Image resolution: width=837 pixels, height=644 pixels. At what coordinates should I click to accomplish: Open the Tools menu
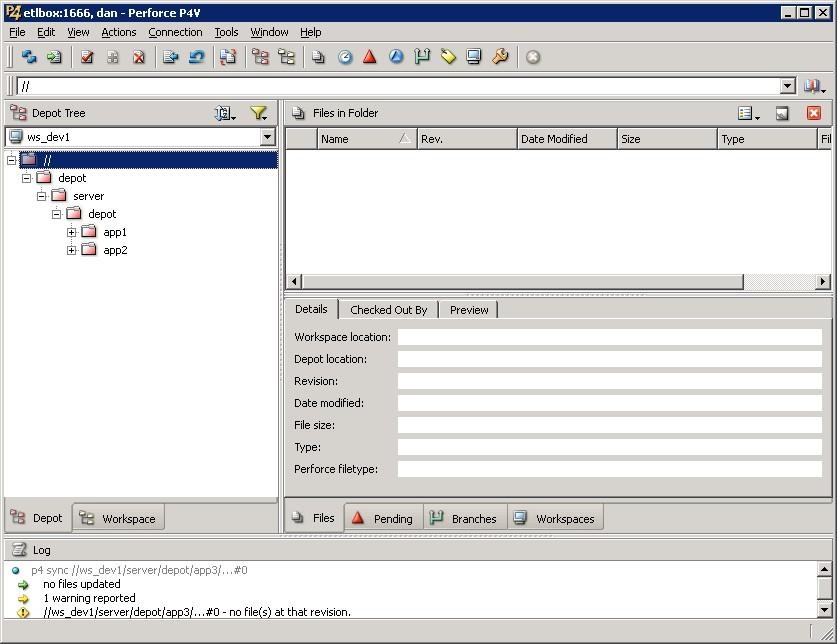[x=226, y=33]
